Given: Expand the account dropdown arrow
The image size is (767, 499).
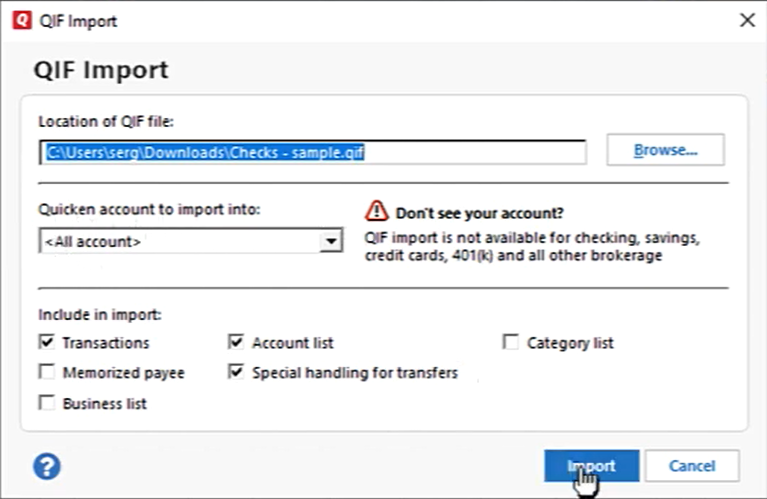Looking at the screenshot, I should 331,241.
